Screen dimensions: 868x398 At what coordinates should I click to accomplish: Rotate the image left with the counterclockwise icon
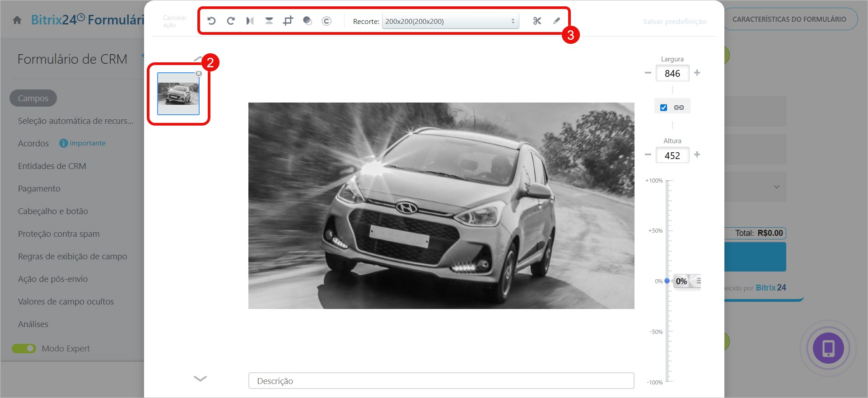211,21
